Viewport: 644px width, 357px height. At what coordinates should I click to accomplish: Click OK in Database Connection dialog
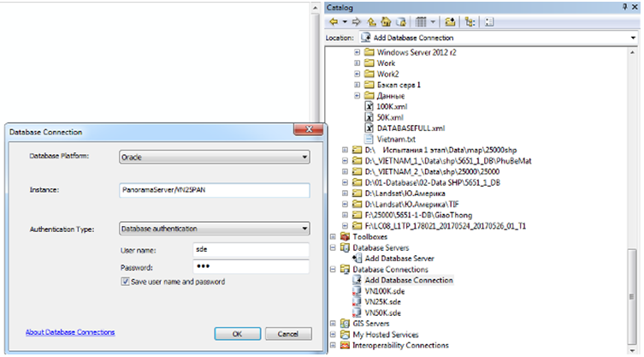click(237, 333)
